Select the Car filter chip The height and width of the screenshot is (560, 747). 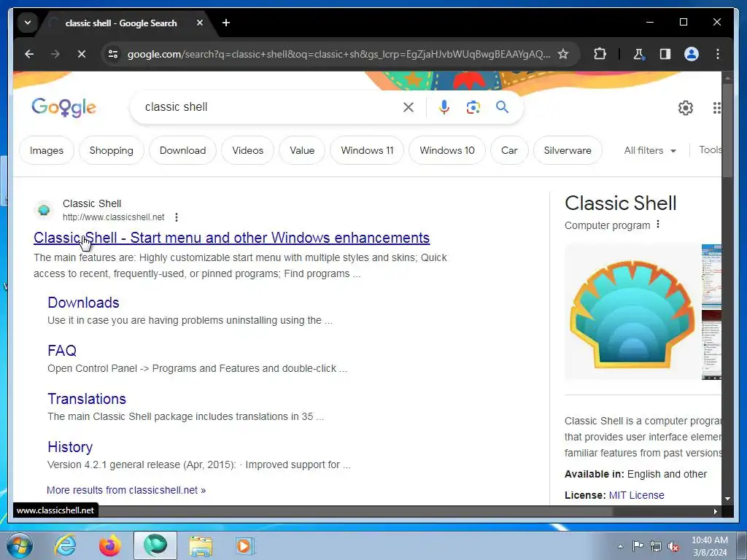tap(509, 150)
